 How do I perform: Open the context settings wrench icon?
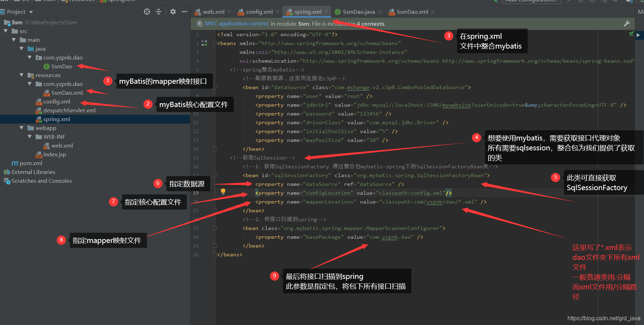click(x=627, y=24)
